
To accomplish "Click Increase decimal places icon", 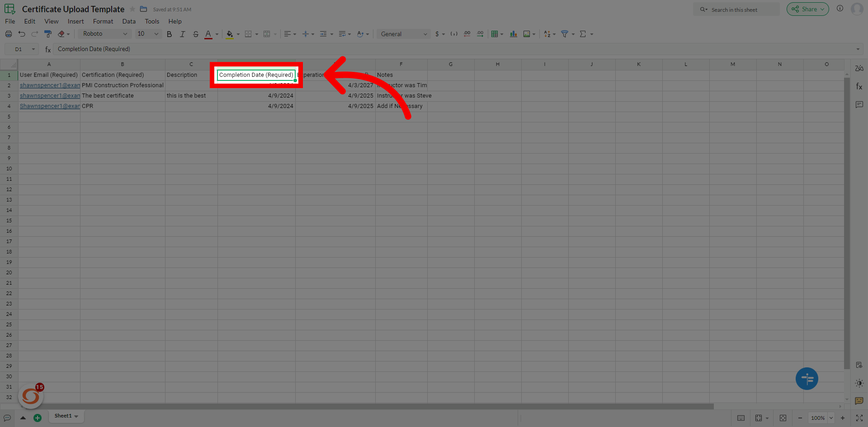I will click(x=480, y=34).
